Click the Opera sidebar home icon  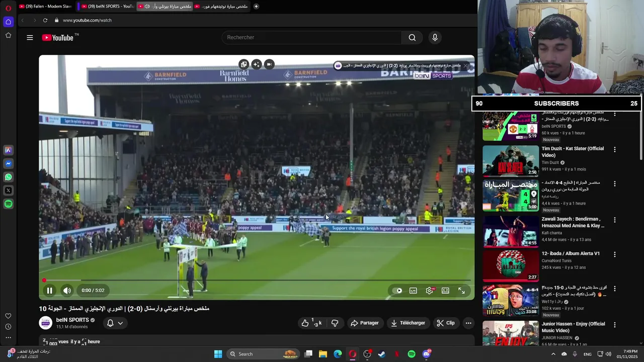(8, 22)
